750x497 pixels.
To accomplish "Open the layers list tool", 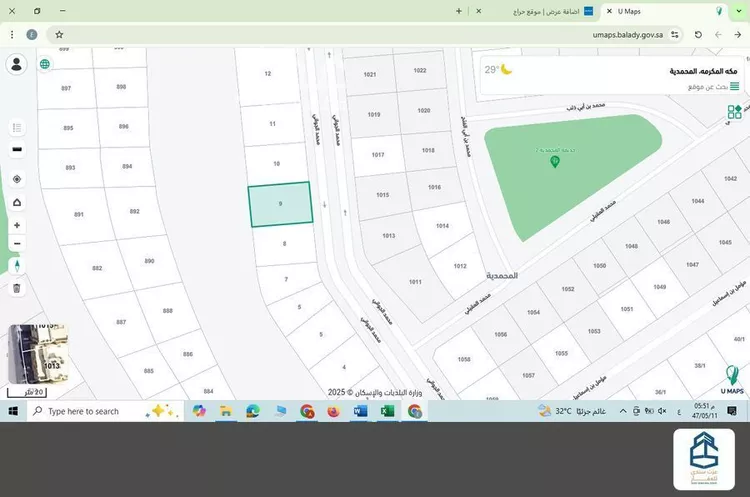I will 17,128.
